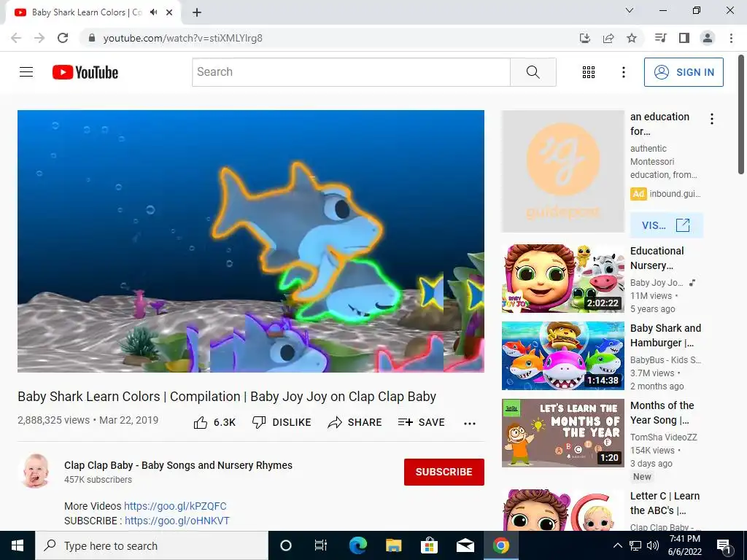
Task: Open Letter C Learn the ABC's title
Action: (665, 503)
